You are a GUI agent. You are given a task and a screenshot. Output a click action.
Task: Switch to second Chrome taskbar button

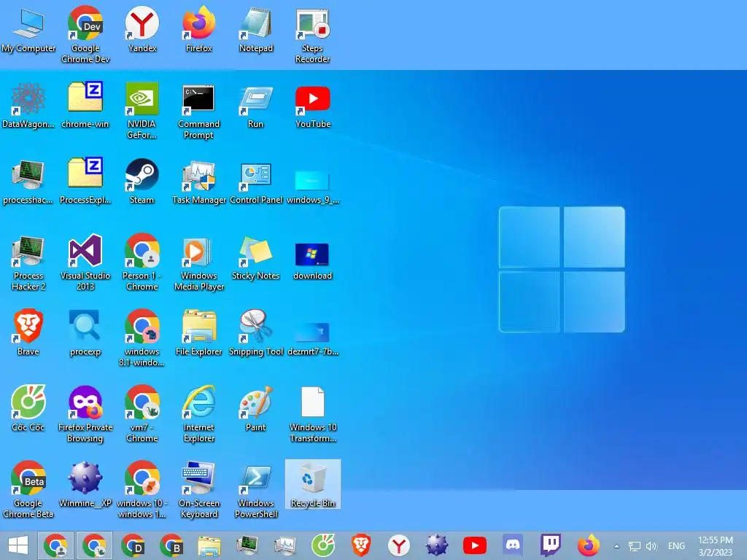(x=94, y=545)
